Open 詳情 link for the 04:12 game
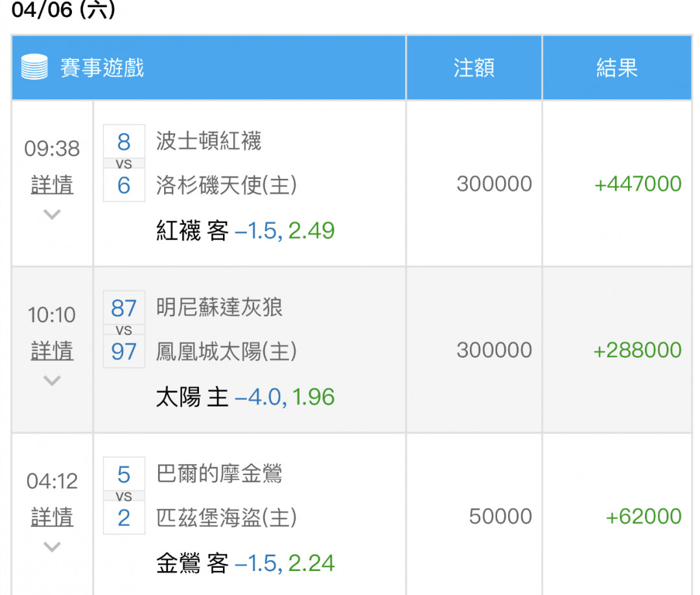Screen dimensions: 700x595 click(52, 517)
